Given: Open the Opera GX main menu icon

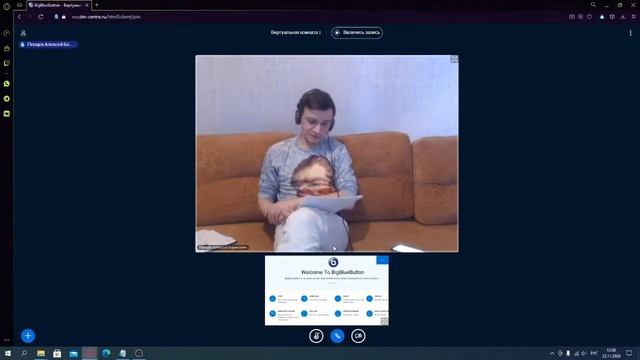Looking at the screenshot, I should [x=6, y=6].
